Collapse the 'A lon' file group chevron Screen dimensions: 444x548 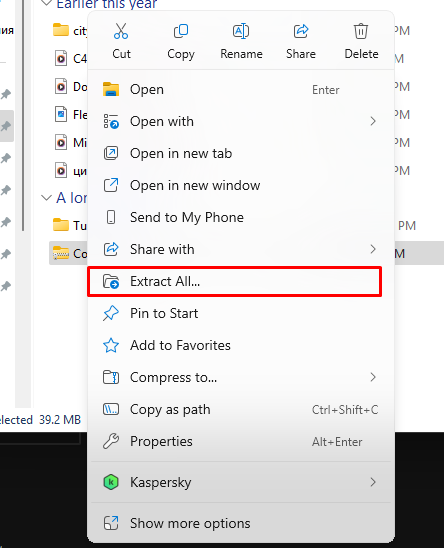46,198
